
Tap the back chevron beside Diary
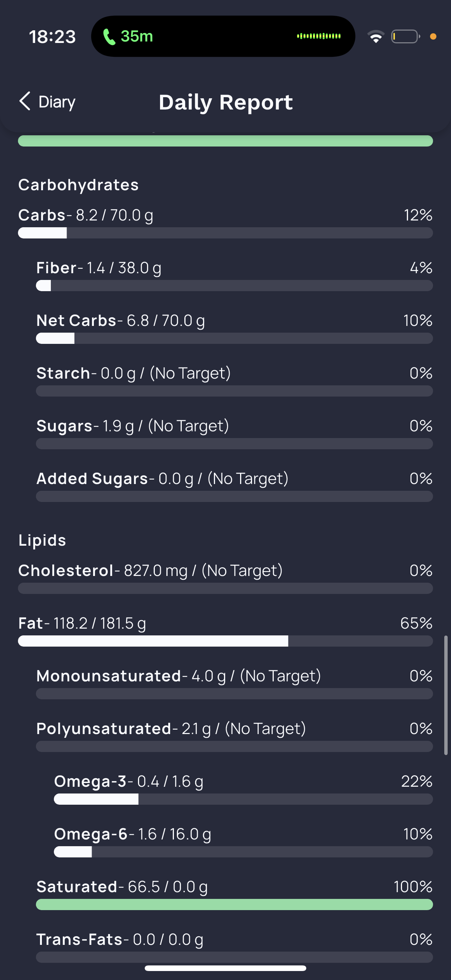click(25, 101)
